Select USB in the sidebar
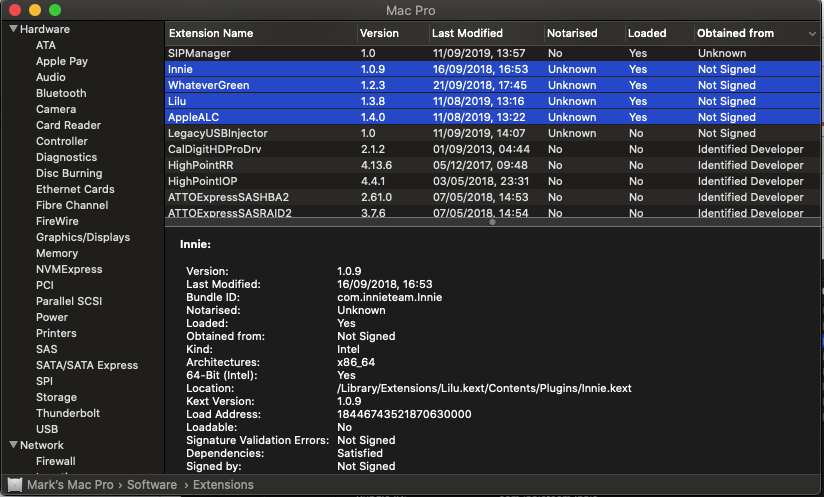The image size is (824, 497). [x=47, y=430]
